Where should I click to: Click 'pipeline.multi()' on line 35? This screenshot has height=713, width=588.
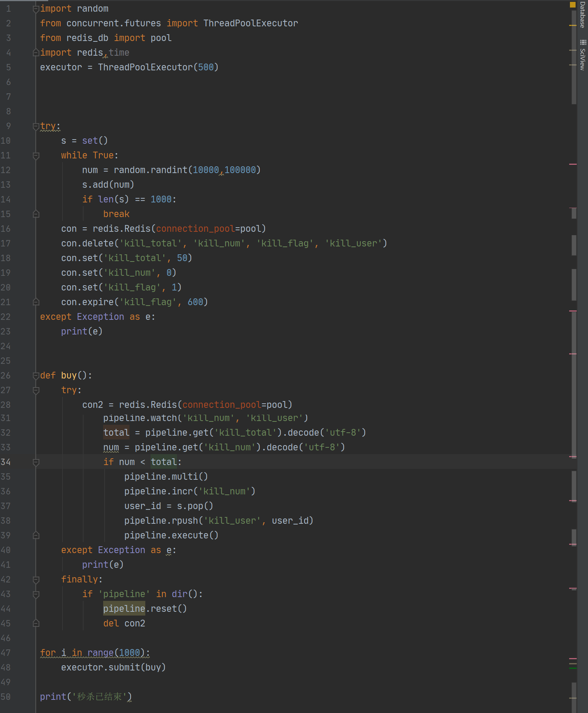(166, 477)
